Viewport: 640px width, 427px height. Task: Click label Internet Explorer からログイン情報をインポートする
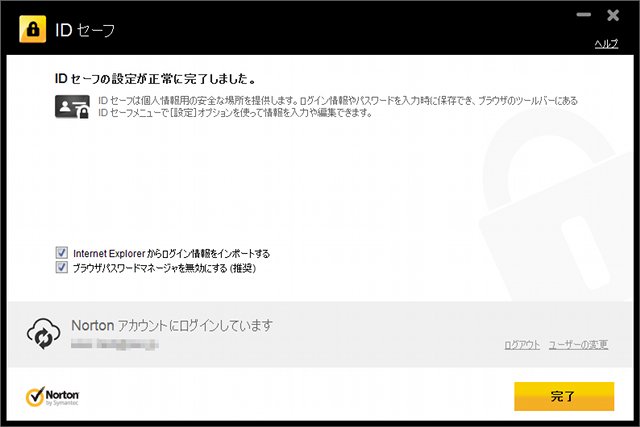[x=171, y=254]
